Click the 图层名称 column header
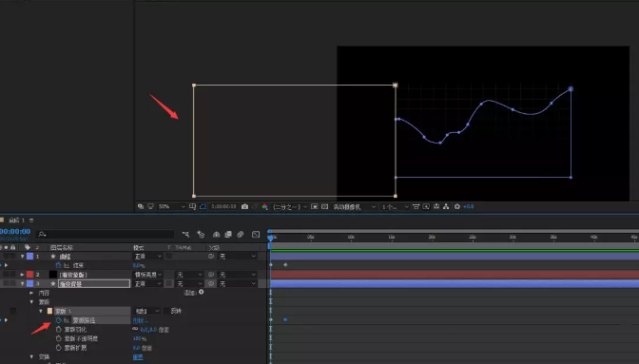 [62, 247]
